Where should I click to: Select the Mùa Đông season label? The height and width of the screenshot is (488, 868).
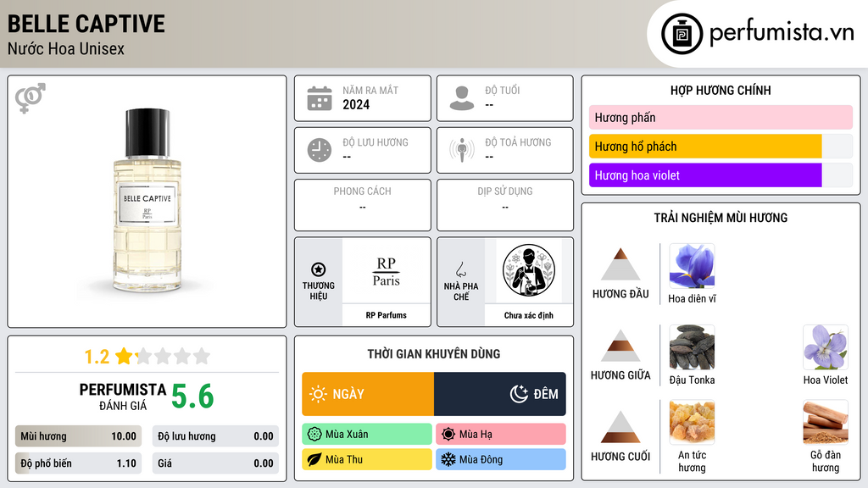click(x=501, y=459)
